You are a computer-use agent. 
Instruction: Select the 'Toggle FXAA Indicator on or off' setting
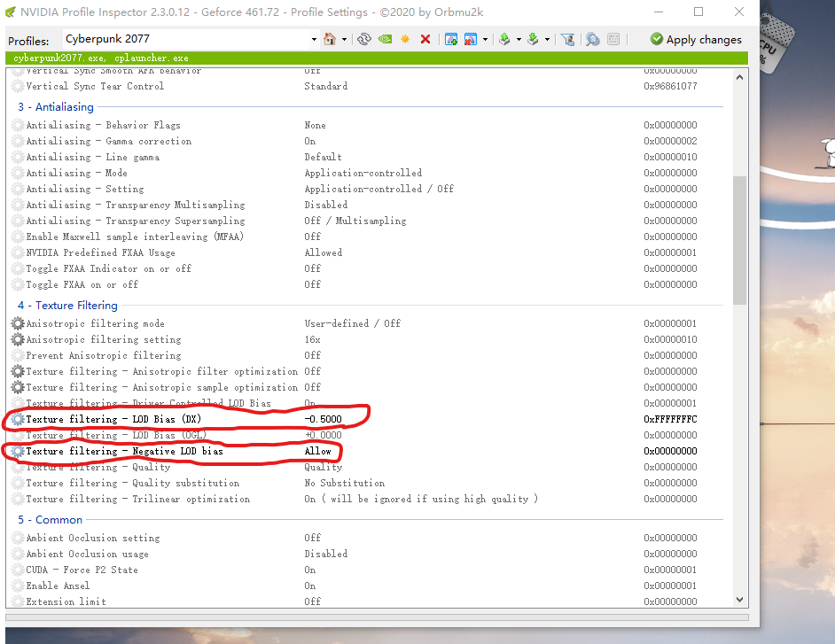109,268
